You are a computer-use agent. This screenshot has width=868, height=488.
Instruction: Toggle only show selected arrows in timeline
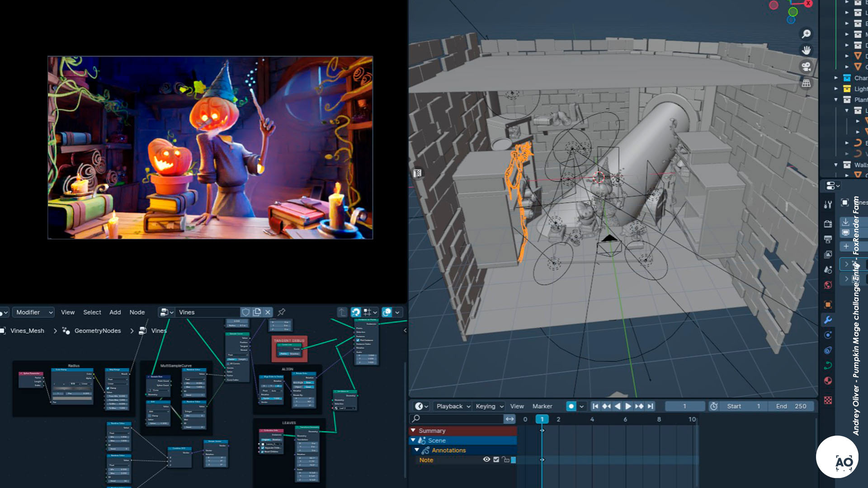(509, 419)
